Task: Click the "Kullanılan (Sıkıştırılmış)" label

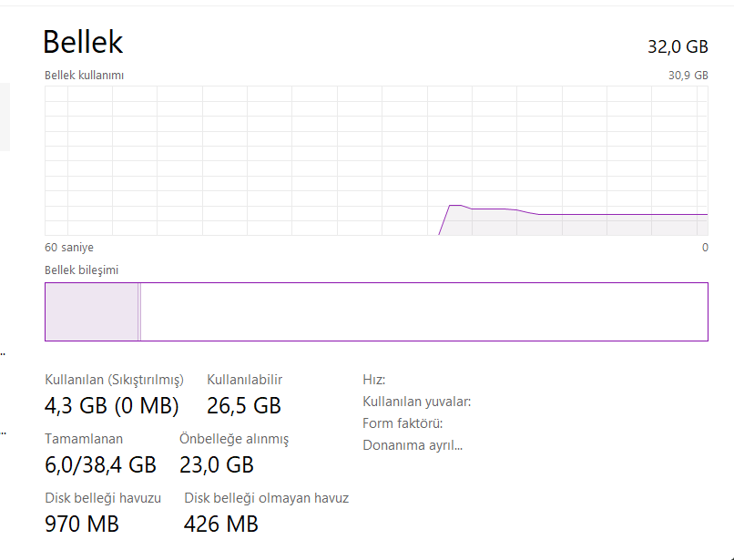Action: tap(114, 380)
